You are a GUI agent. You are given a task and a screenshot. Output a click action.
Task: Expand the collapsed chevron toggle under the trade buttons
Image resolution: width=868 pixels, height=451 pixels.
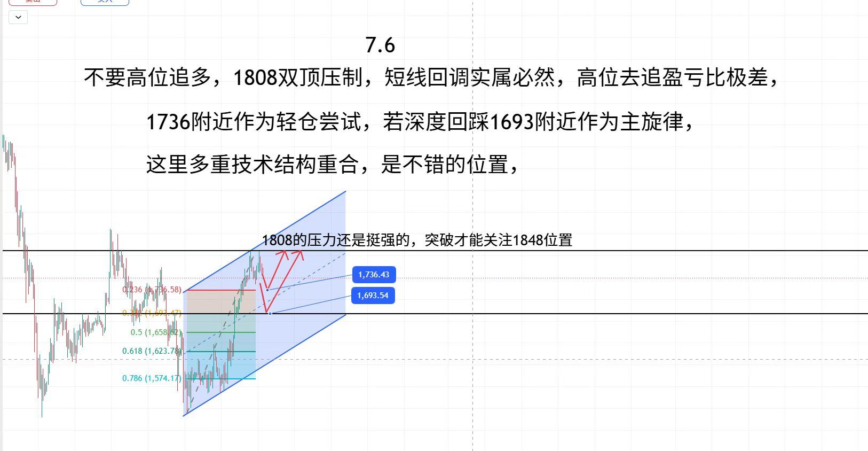(x=18, y=17)
